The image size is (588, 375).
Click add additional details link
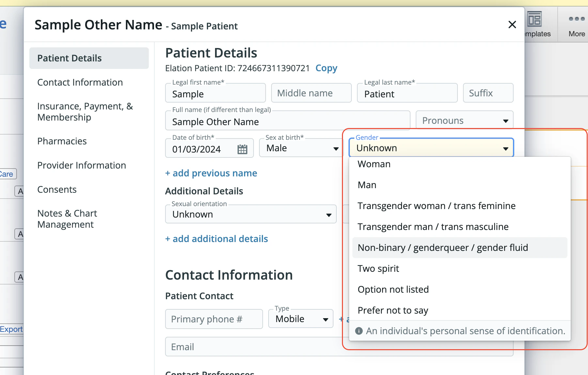coord(217,239)
